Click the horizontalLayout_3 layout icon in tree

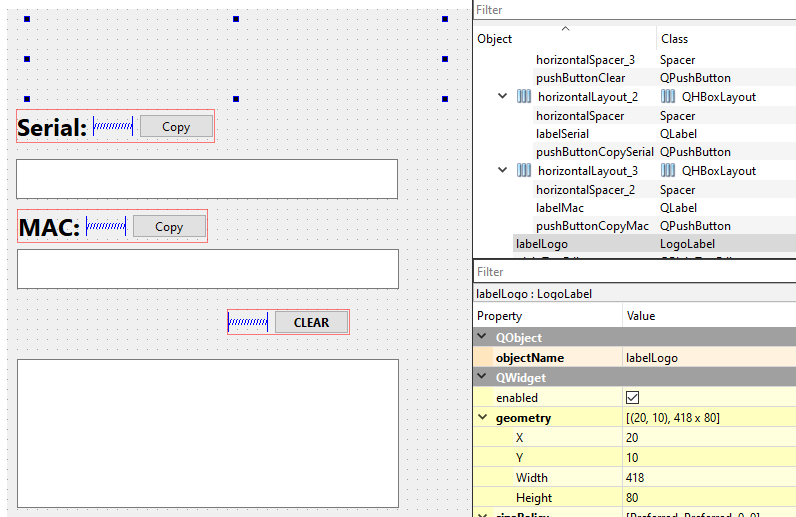(524, 171)
